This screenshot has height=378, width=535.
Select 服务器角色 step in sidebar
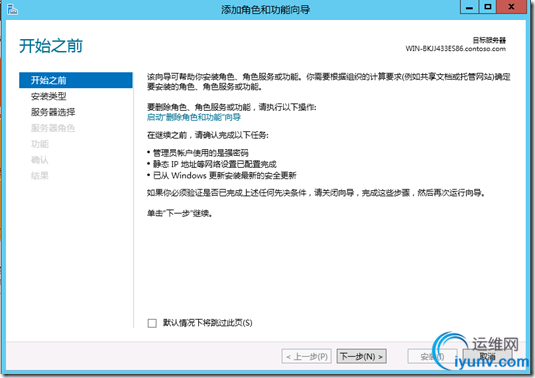(53, 128)
